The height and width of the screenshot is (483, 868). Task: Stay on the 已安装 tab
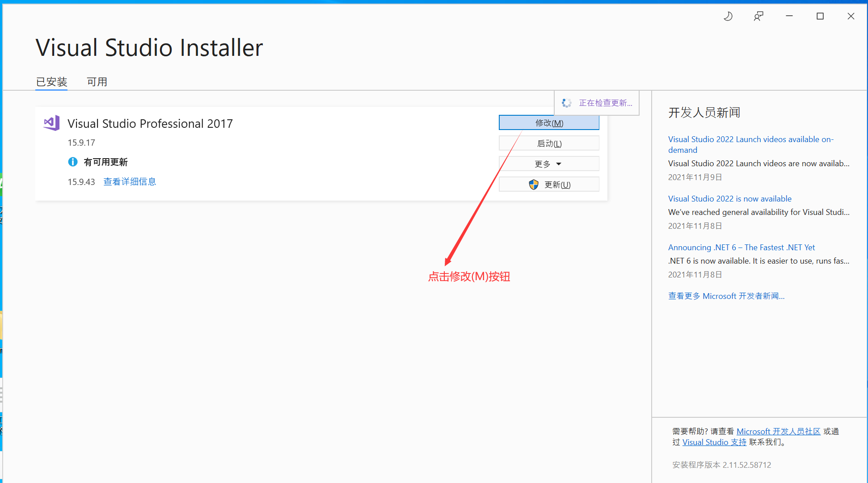[x=51, y=81]
